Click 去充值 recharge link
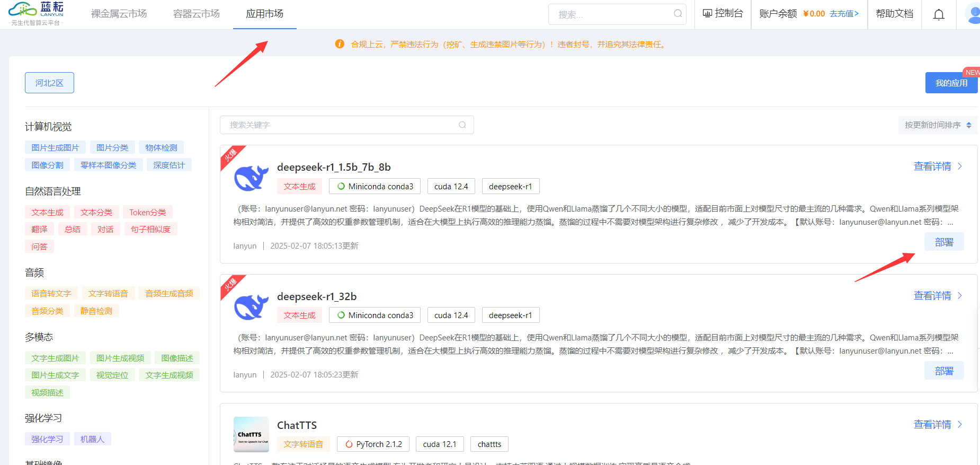The image size is (980, 465). 844,14
